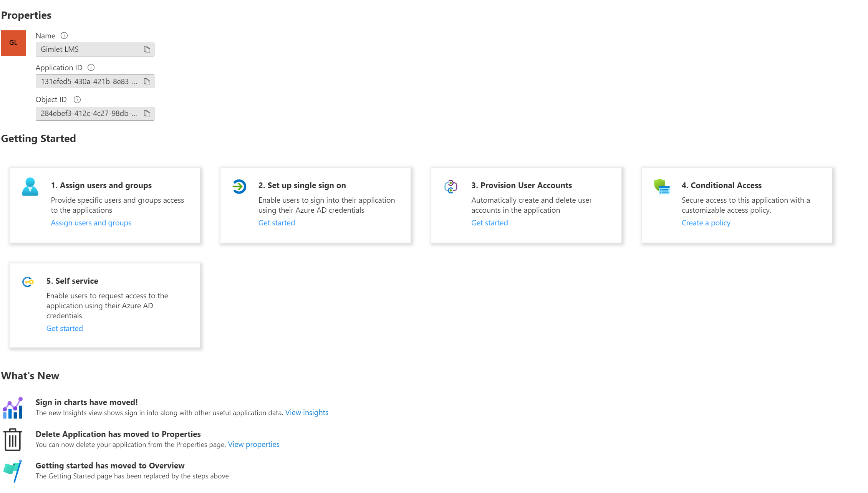Screen dimensions: 868x493
Task: Show info tooltip next to Object ID
Action: click(x=77, y=100)
